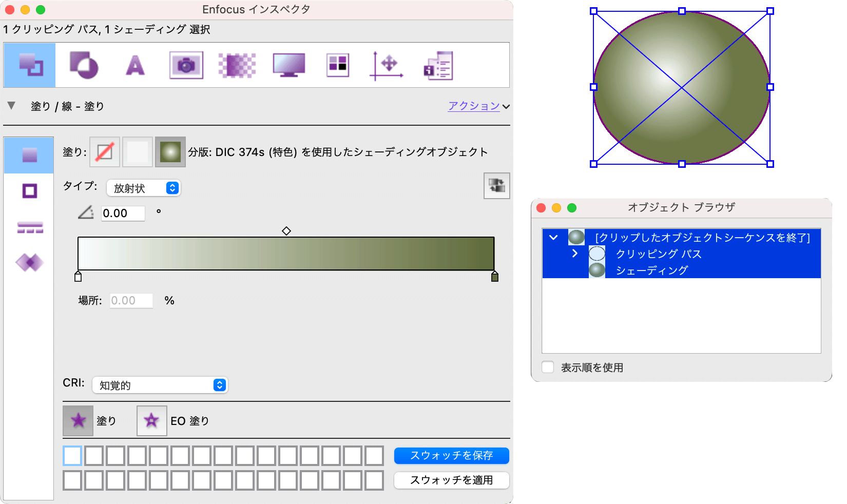
Task: Select the first highlighted swatch slot
Action: pyautogui.click(x=72, y=456)
